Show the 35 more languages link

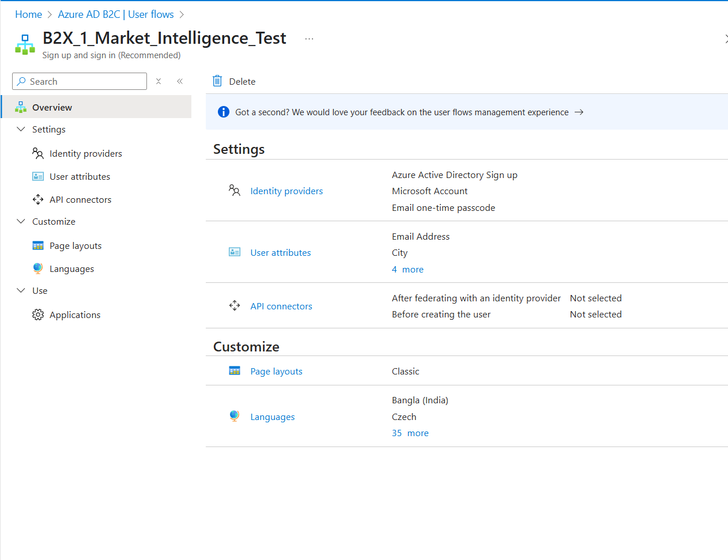coord(410,433)
